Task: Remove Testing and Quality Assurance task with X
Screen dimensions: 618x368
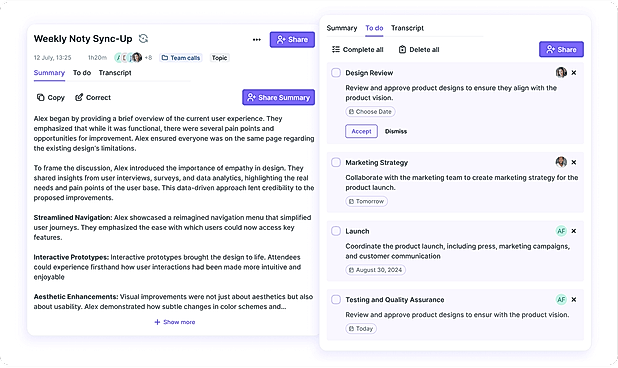Action: coord(574,299)
